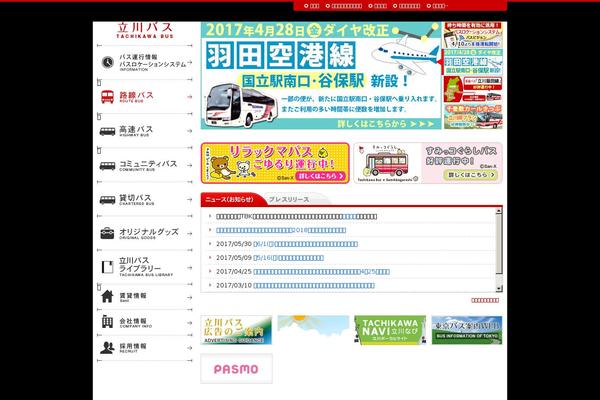600x400 pixels.
Task: Open the sun and clouds banner
Action: pos(313,330)
